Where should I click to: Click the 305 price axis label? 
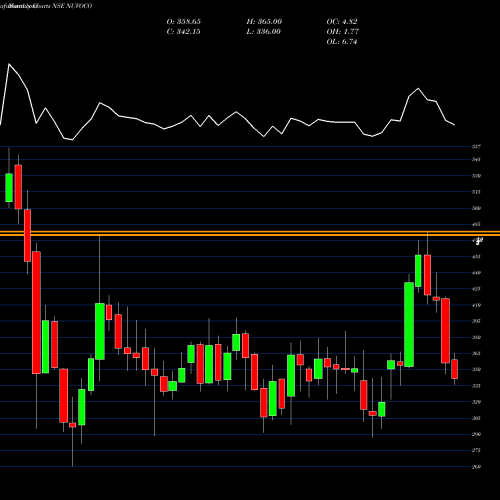(x=476, y=418)
